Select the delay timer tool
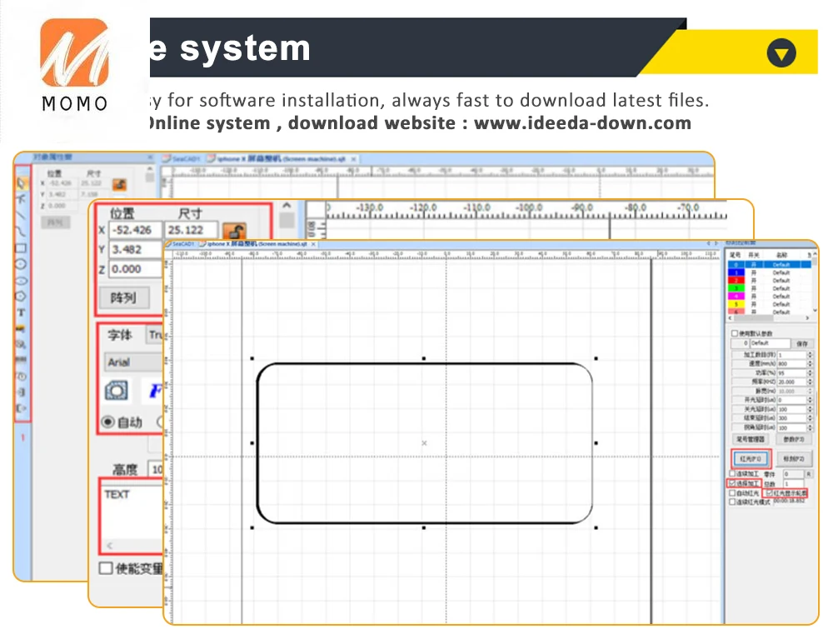Screen dimensions: 833x644 click(22, 377)
